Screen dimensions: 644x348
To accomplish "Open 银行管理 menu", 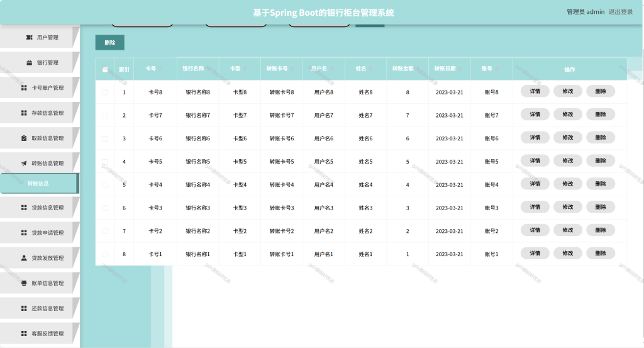I will point(39,62).
